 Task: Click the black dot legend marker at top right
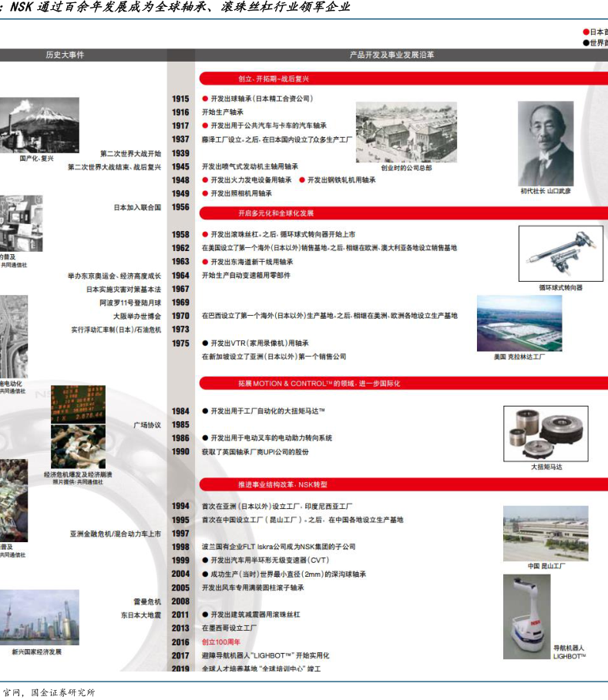tap(586, 43)
